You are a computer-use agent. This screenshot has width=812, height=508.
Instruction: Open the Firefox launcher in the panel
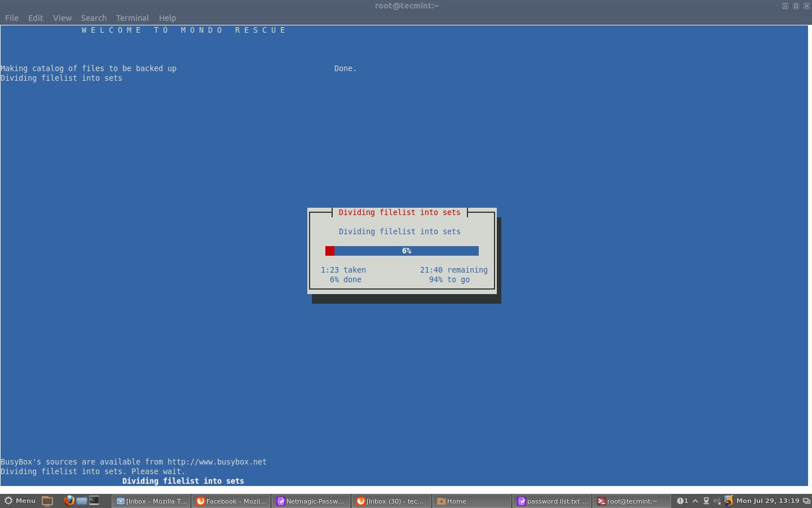pos(69,501)
